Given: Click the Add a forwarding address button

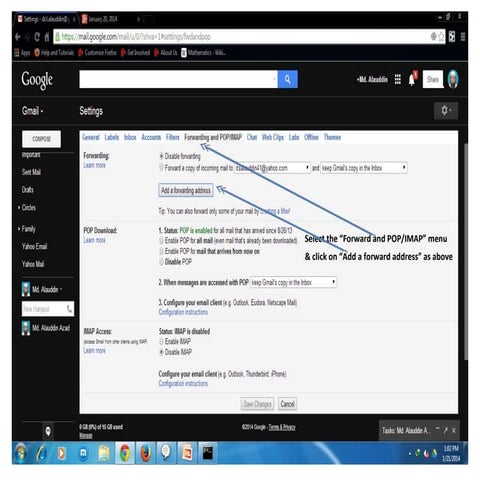Looking at the screenshot, I should coord(186,190).
